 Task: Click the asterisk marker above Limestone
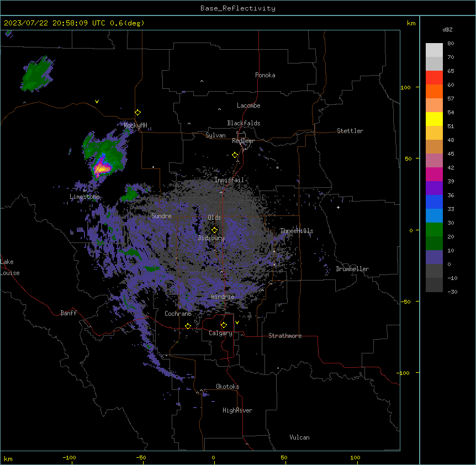click(84, 191)
